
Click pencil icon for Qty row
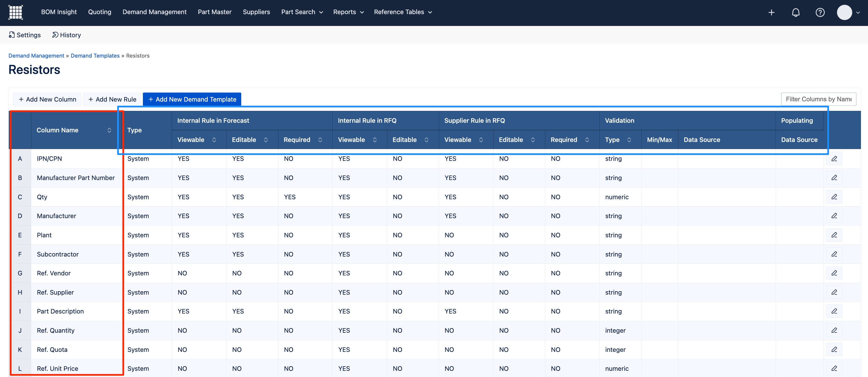(x=834, y=197)
